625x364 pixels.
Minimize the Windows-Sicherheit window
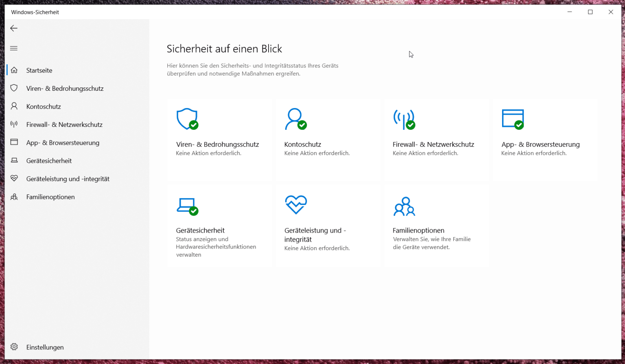click(570, 12)
